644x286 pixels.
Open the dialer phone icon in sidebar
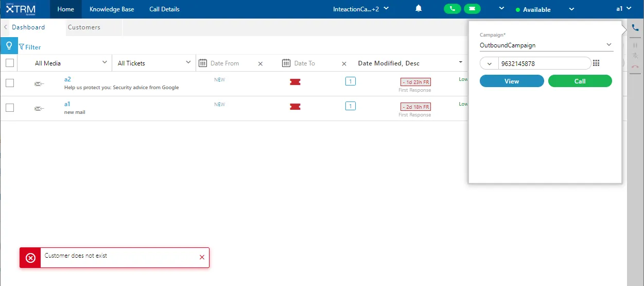point(635,28)
